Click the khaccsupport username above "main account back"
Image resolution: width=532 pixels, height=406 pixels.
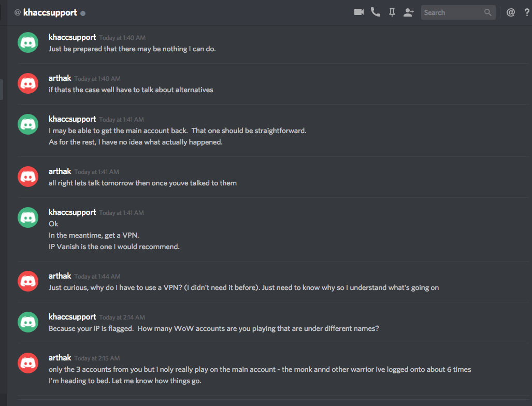pos(72,119)
